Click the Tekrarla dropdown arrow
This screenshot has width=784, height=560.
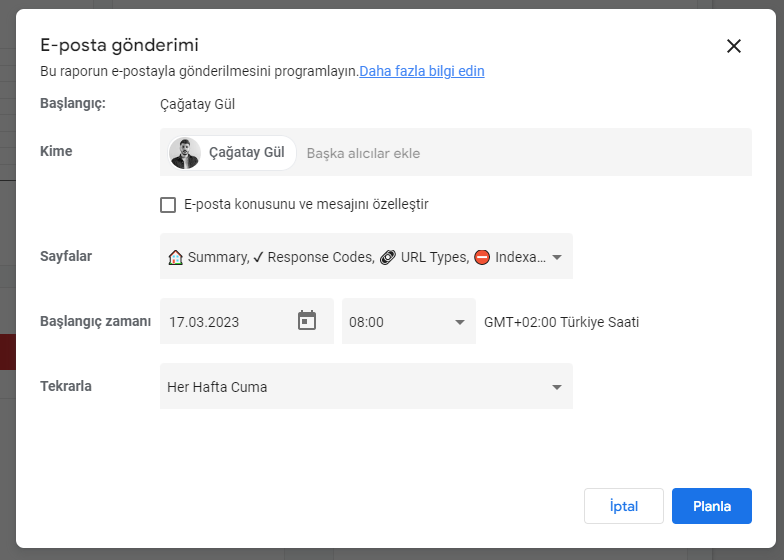(x=556, y=387)
